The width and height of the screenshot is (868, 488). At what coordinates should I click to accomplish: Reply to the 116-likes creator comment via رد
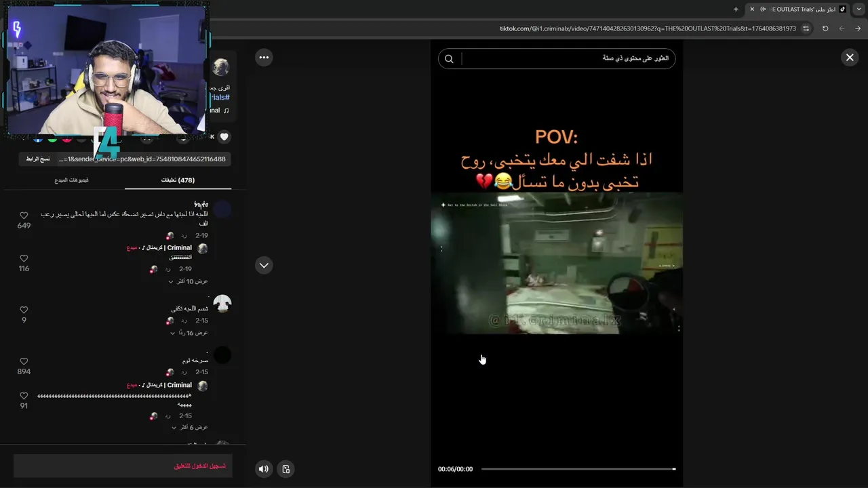click(x=167, y=269)
